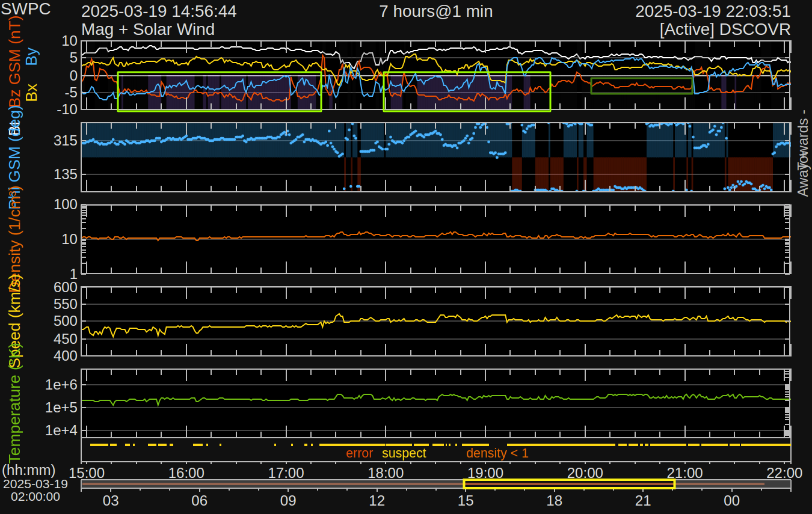This screenshot has width=812, height=514.
Task: Click the overview date '2025-03-19 02:00:00'
Action: pyautogui.click(x=35, y=490)
